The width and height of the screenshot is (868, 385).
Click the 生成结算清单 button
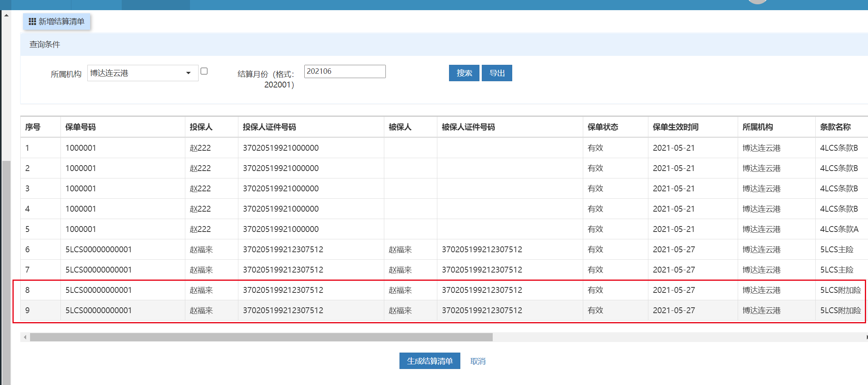coord(430,361)
